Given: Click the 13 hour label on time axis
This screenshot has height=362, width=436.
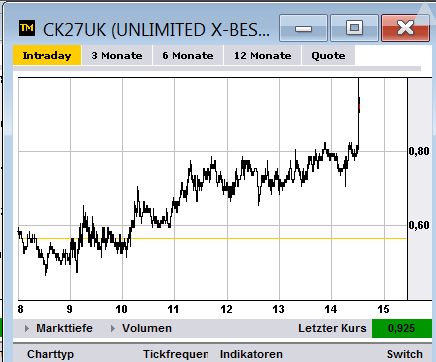Looking at the screenshot, I should 278,309.
